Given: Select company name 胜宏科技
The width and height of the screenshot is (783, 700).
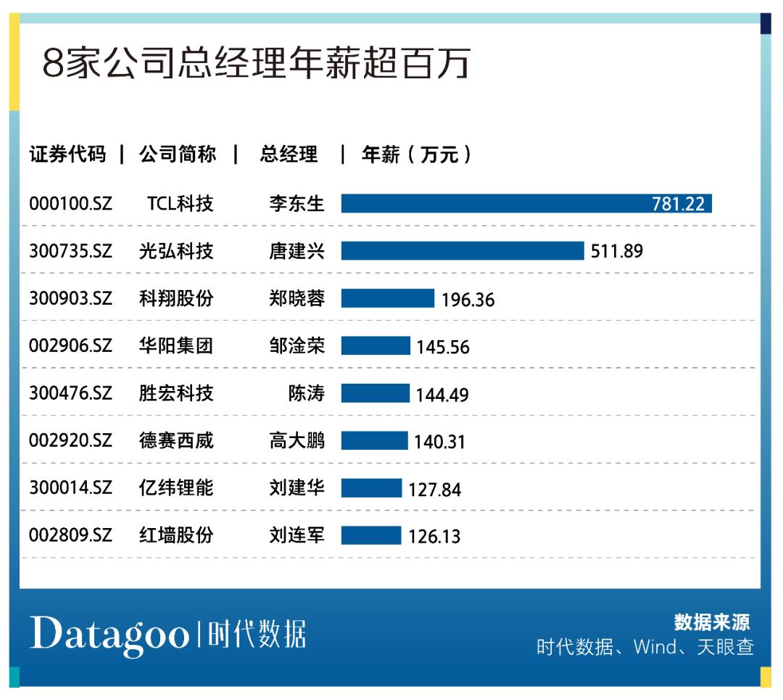Looking at the screenshot, I should click(176, 393).
